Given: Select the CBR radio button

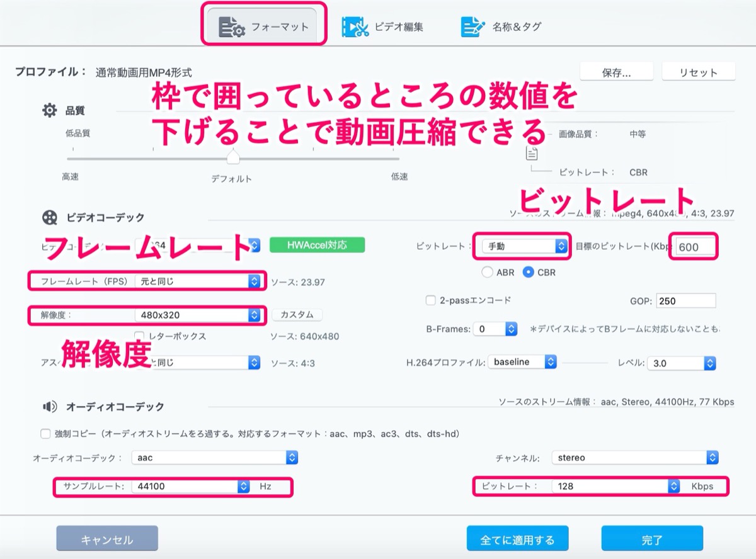Looking at the screenshot, I should 528,273.
